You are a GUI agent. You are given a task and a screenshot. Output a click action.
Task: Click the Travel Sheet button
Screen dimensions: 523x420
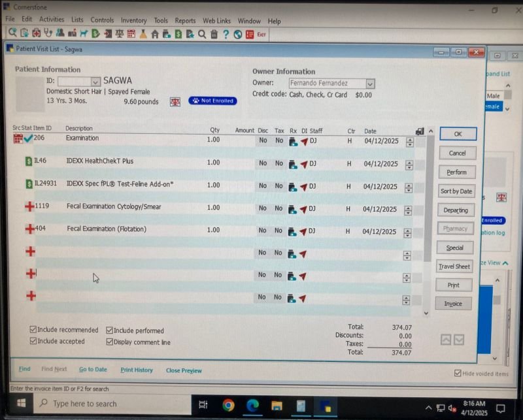click(x=454, y=267)
